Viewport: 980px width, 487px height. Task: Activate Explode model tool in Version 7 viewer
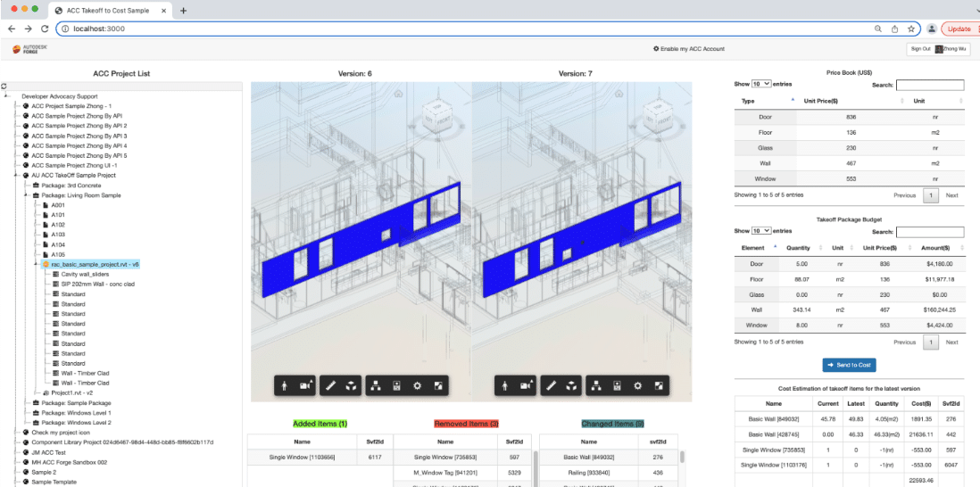tap(572, 386)
